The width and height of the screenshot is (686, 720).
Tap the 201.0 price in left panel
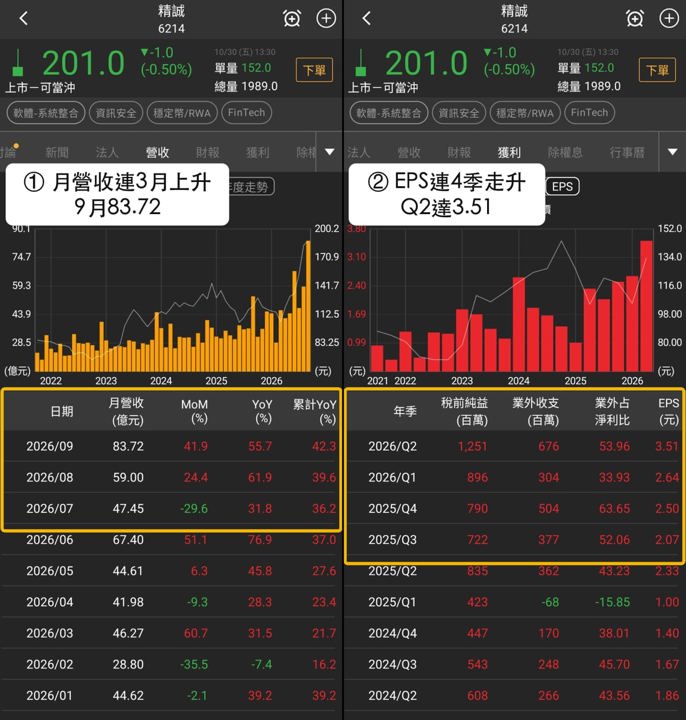point(83,63)
